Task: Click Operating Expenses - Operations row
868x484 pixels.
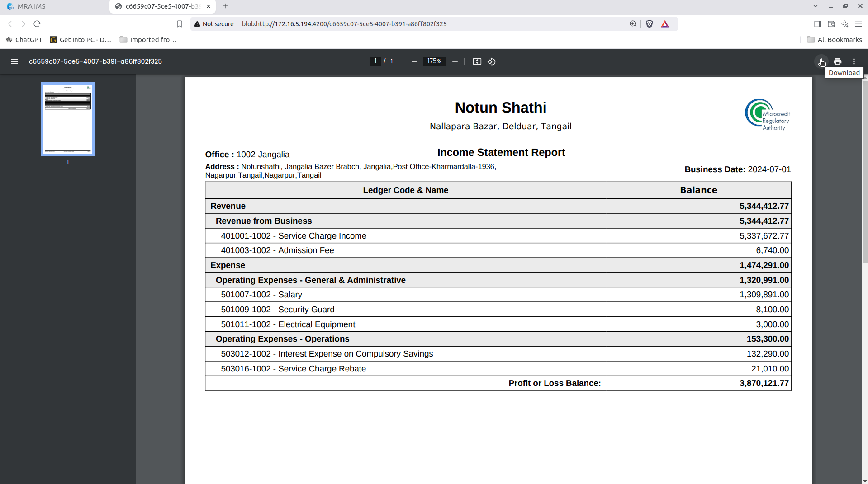Action: click(498, 339)
